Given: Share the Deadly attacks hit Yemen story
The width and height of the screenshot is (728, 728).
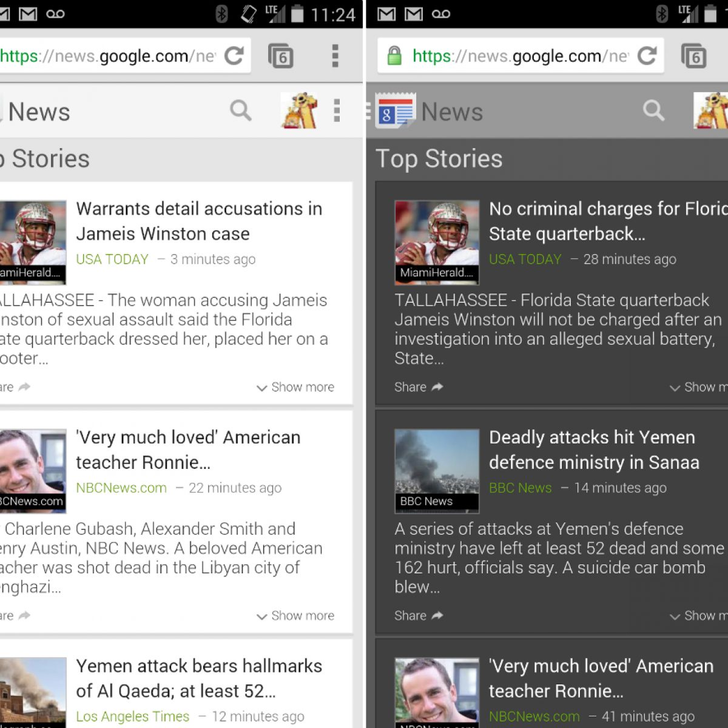Looking at the screenshot, I should [x=419, y=616].
